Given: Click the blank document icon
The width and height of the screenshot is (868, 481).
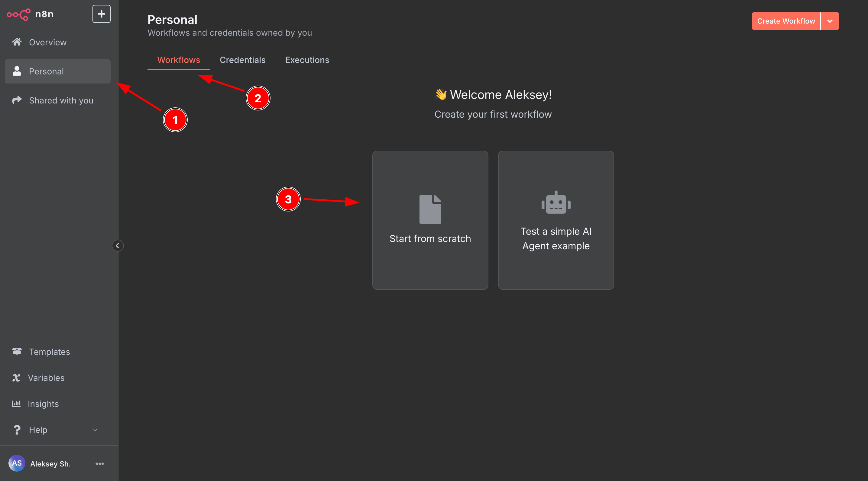Looking at the screenshot, I should click(430, 209).
